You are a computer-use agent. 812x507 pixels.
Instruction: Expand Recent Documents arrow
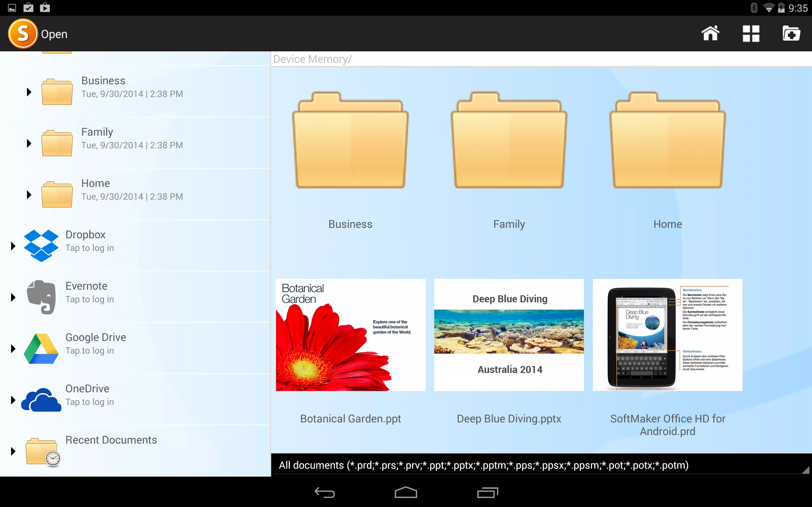pyautogui.click(x=13, y=451)
